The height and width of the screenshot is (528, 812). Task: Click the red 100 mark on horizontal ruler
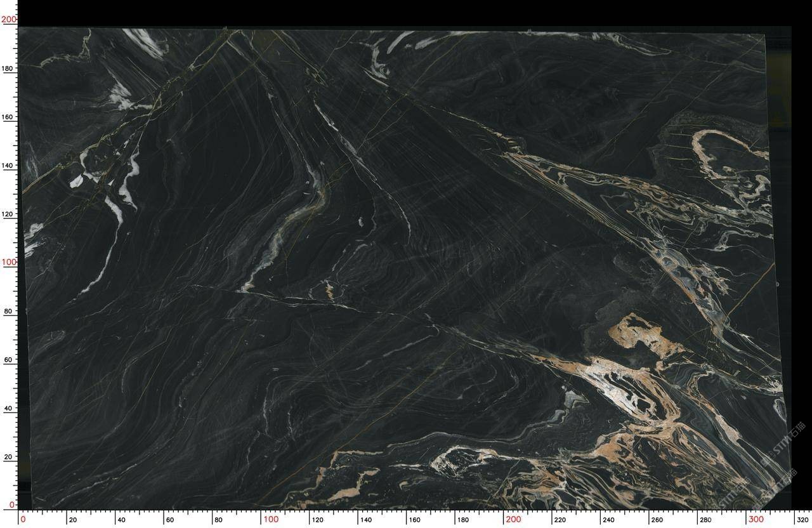(271, 519)
